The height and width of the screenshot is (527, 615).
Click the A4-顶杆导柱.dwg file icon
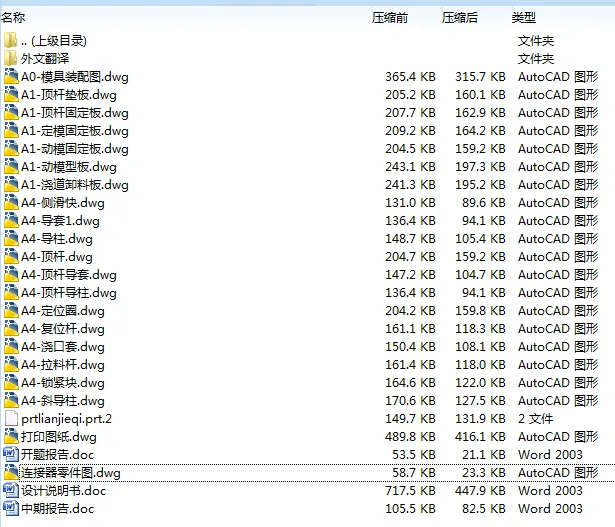pyautogui.click(x=11, y=293)
